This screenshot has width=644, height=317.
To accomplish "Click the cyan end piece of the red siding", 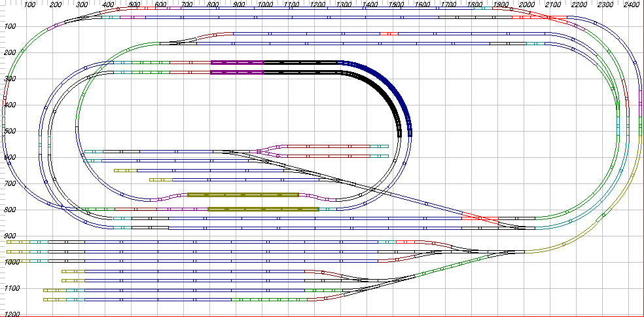I will pyautogui.click(x=379, y=157).
